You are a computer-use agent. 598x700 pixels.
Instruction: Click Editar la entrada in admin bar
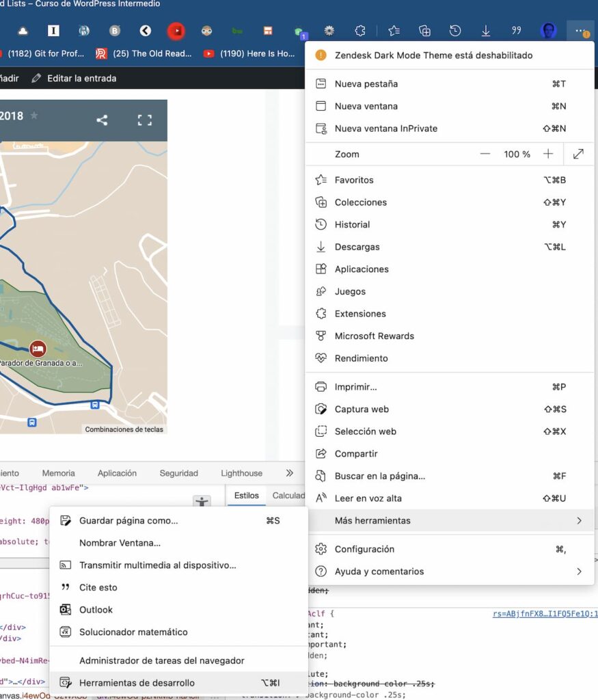(x=81, y=79)
